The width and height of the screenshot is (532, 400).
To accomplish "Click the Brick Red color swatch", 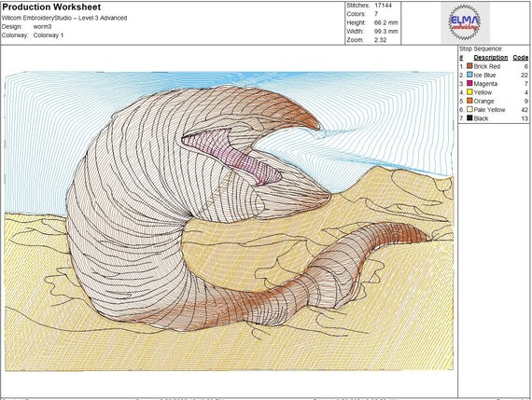I will point(469,66).
